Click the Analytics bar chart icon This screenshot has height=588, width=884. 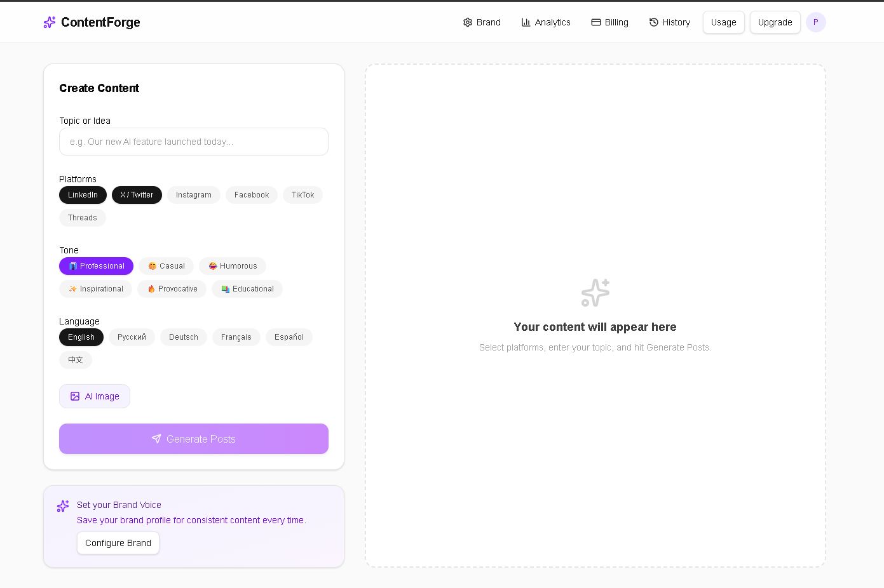pyautogui.click(x=526, y=22)
